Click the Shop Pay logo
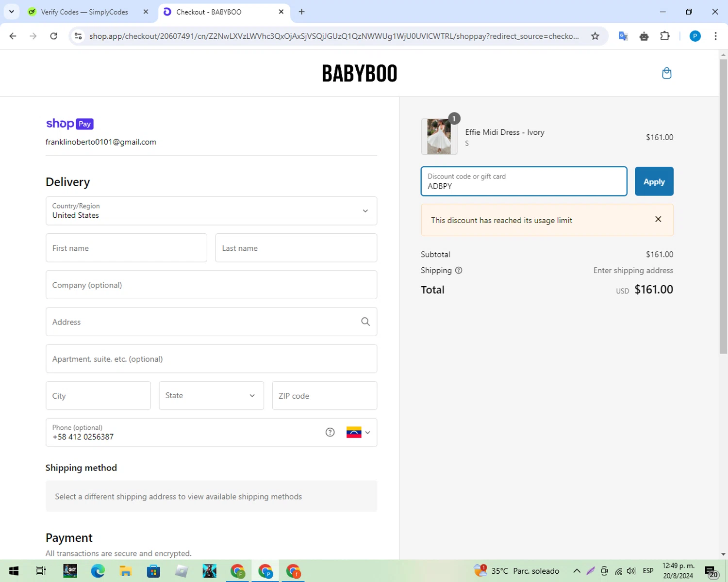 pyautogui.click(x=70, y=124)
